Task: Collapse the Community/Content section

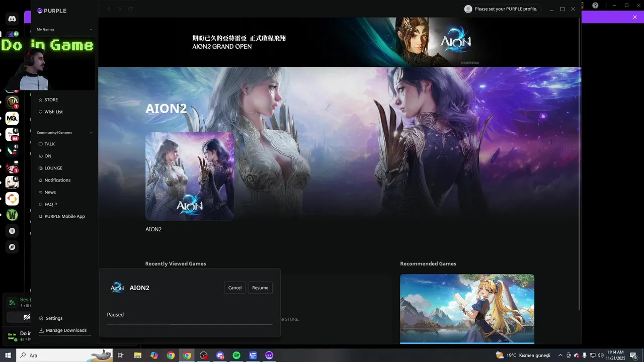Action: click(91, 133)
